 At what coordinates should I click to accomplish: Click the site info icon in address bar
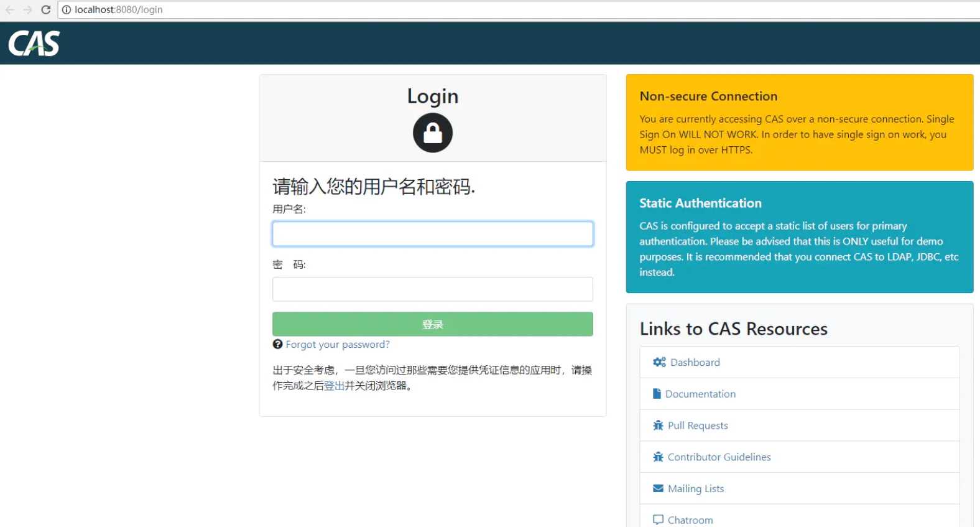pyautogui.click(x=67, y=10)
